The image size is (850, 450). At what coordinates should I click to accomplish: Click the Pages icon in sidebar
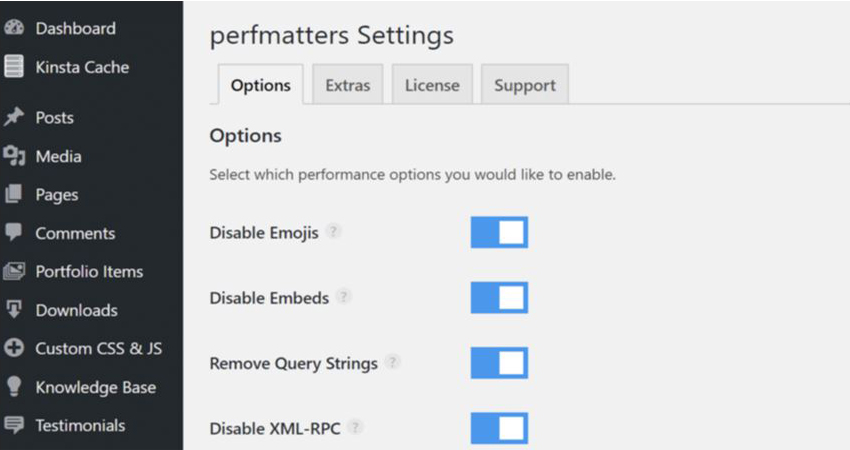[14, 194]
